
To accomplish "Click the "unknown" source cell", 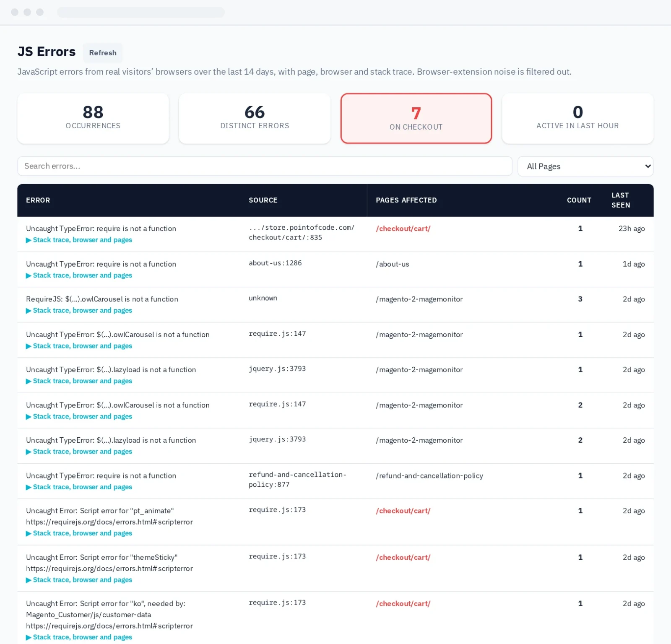I will tap(263, 298).
